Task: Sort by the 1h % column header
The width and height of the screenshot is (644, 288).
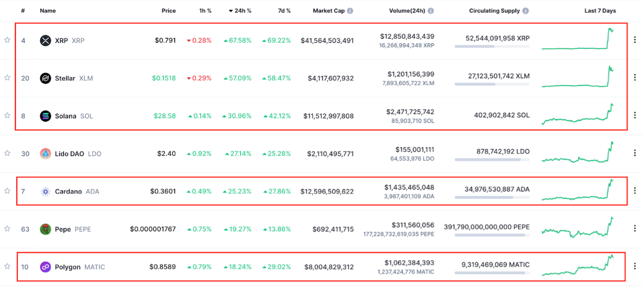Action: pyautogui.click(x=204, y=11)
